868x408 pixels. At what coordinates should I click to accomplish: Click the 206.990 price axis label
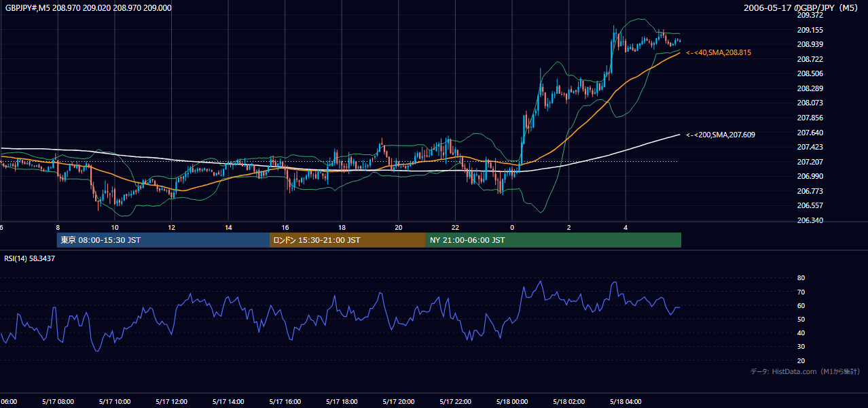pos(810,176)
